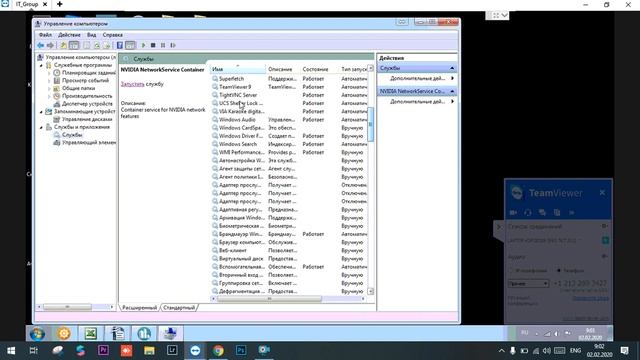Open the Файл menu

coord(45,35)
